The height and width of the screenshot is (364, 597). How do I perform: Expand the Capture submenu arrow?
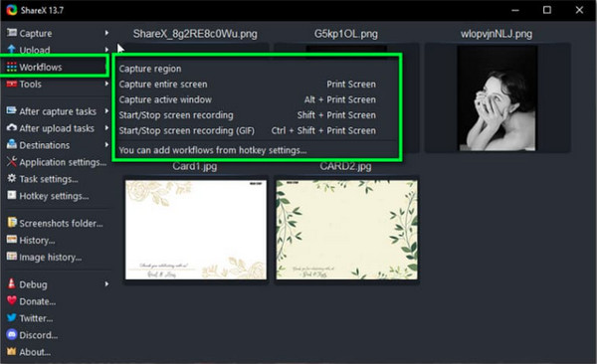(106, 33)
